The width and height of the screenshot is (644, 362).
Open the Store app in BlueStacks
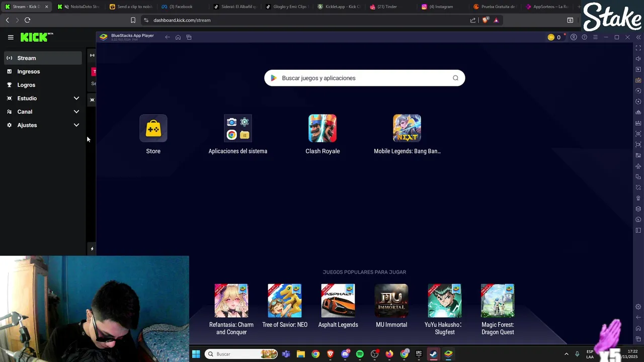pos(153,129)
